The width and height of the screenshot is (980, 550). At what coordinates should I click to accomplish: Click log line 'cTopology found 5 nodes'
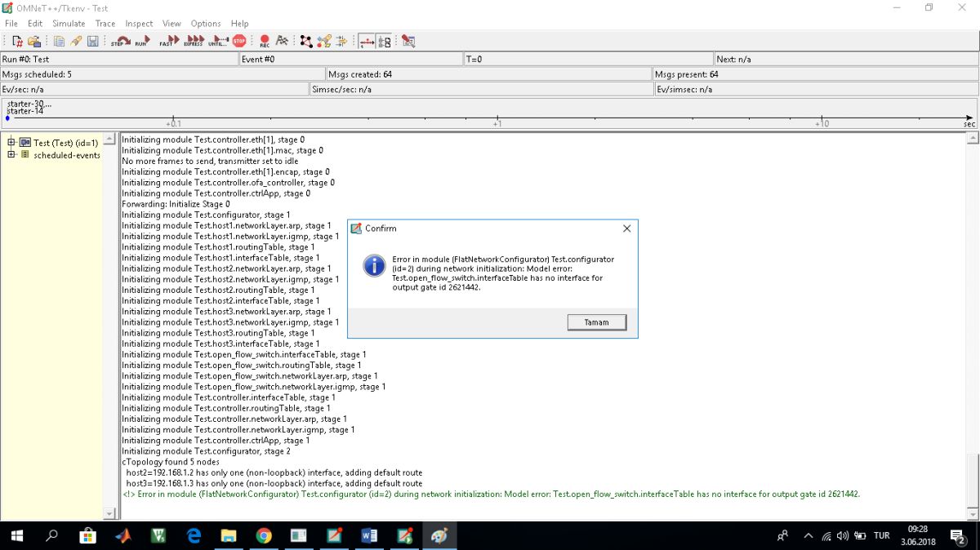click(171, 462)
